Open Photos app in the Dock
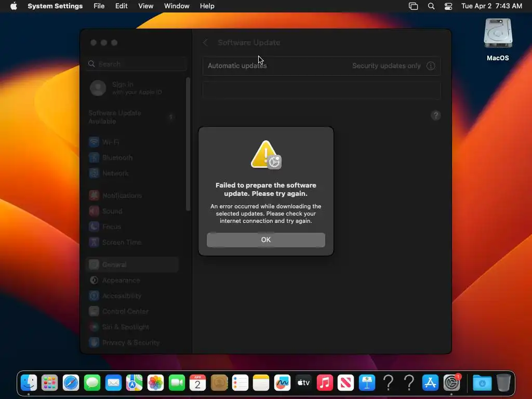 pos(155,383)
